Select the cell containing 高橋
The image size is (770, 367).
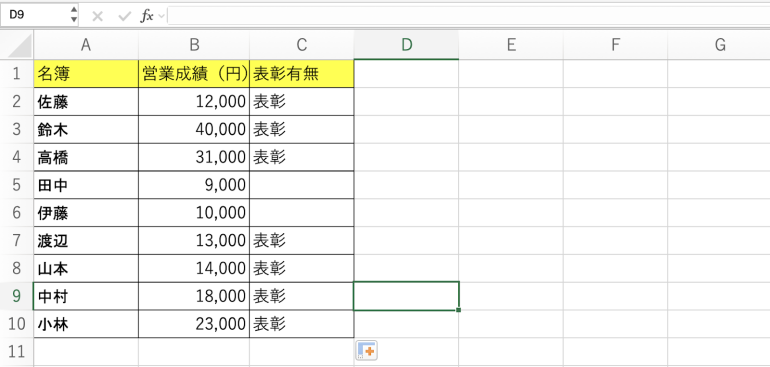pos(86,157)
